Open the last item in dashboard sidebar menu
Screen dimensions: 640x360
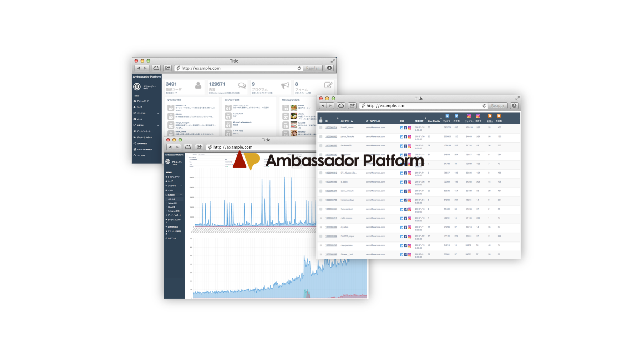(141, 156)
